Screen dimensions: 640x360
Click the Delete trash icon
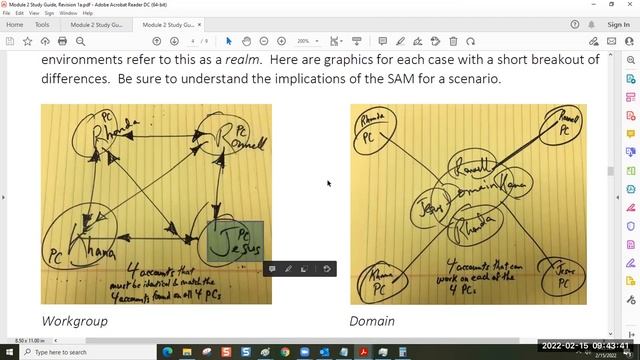tap(453, 41)
